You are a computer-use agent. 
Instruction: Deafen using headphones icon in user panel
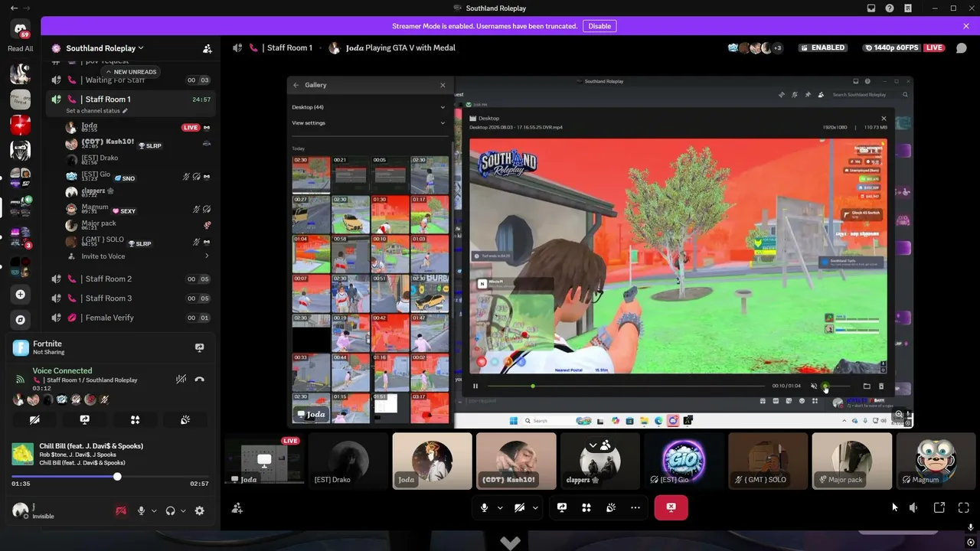pyautogui.click(x=171, y=510)
